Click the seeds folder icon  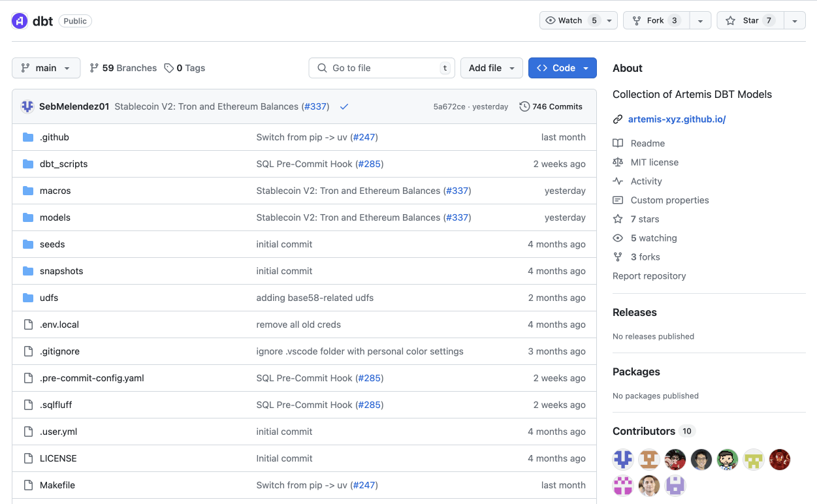pos(28,244)
